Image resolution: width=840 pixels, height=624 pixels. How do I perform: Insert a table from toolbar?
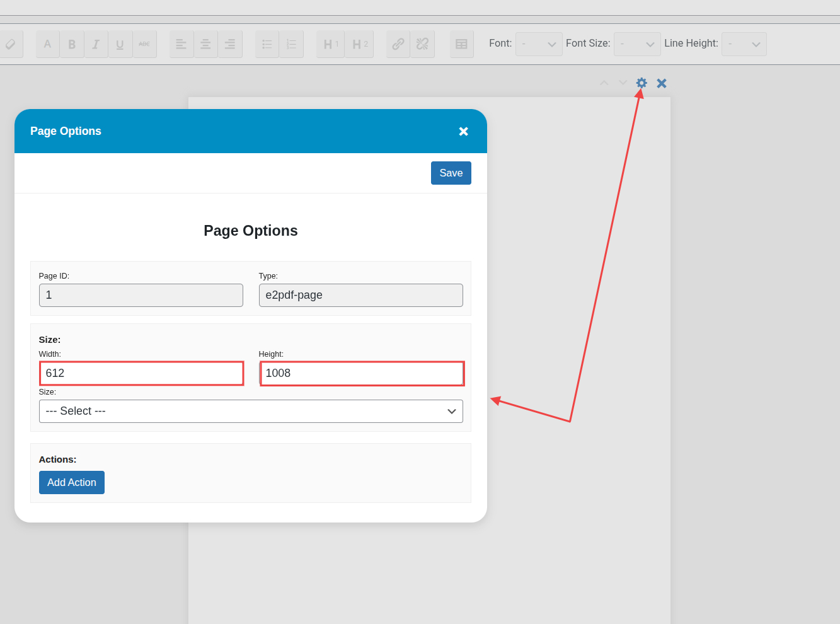pyautogui.click(x=461, y=44)
